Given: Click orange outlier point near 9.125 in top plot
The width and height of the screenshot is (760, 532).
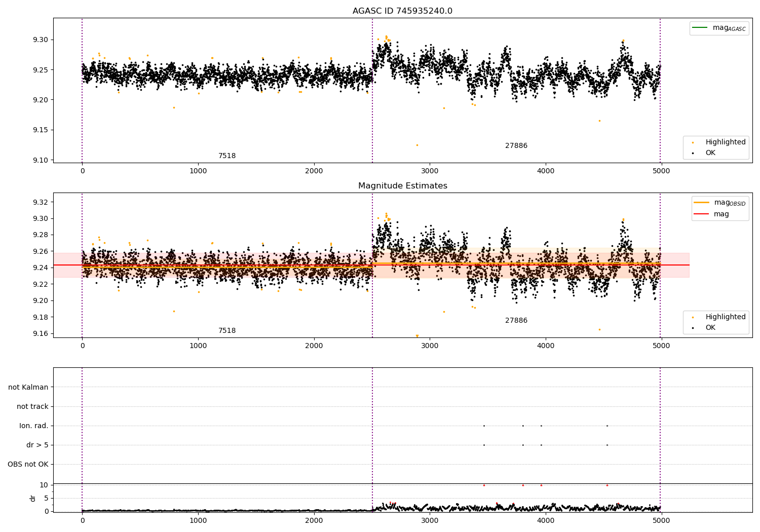Looking at the screenshot, I should [417, 145].
